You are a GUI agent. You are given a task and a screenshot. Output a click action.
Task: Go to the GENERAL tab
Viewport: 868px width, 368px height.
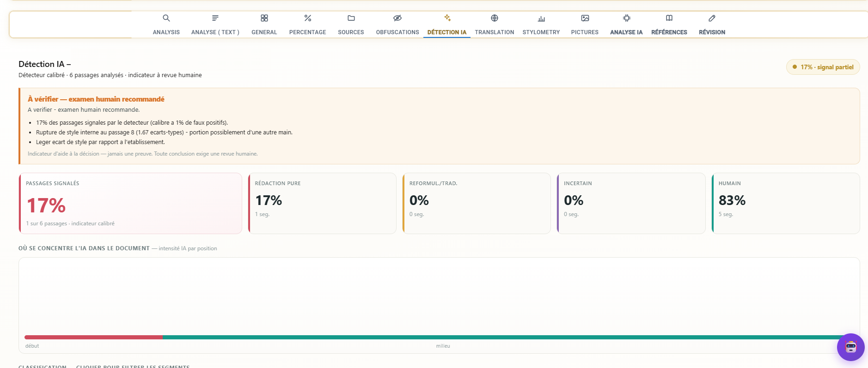(x=264, y=32)
